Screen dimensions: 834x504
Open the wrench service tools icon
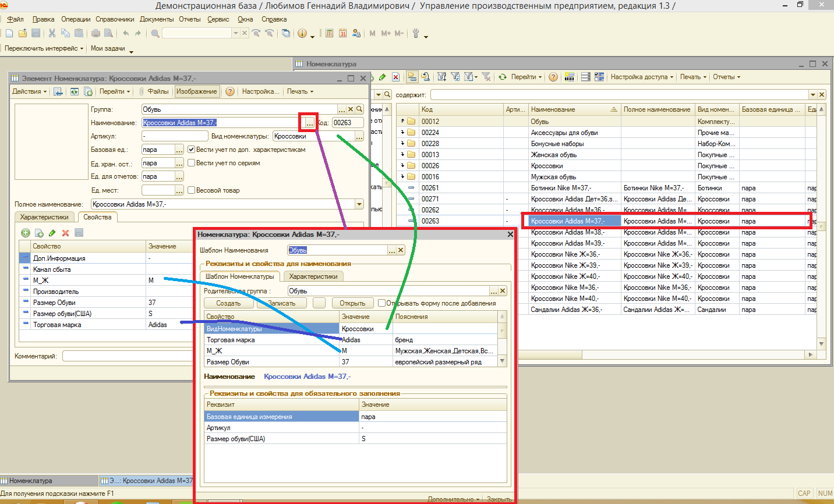pos(416,34)
